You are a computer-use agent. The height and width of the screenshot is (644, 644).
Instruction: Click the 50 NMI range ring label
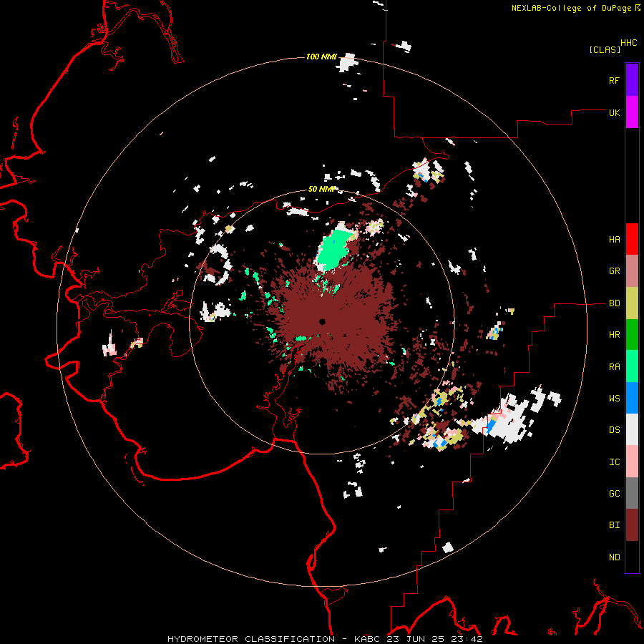pyautogui.click(x=321, y=189)
